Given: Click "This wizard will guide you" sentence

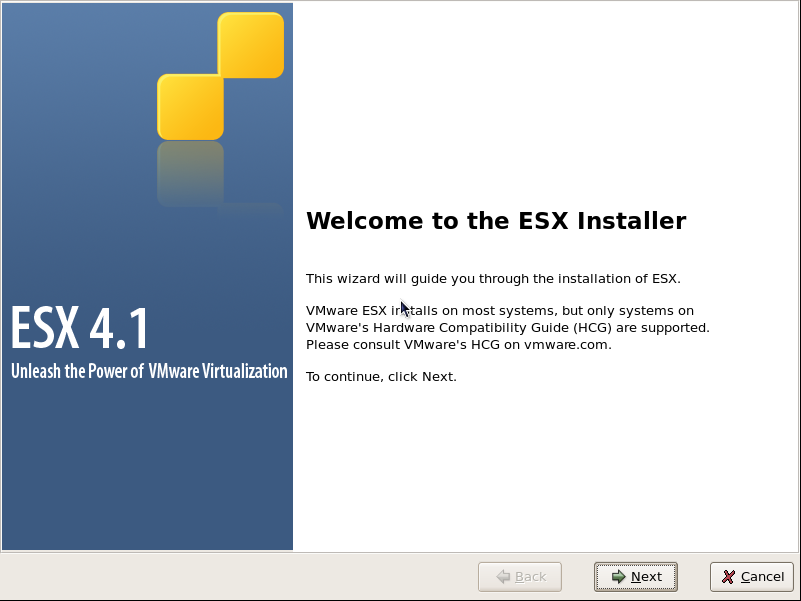Looking at the screenshot, I should [493, 279].
